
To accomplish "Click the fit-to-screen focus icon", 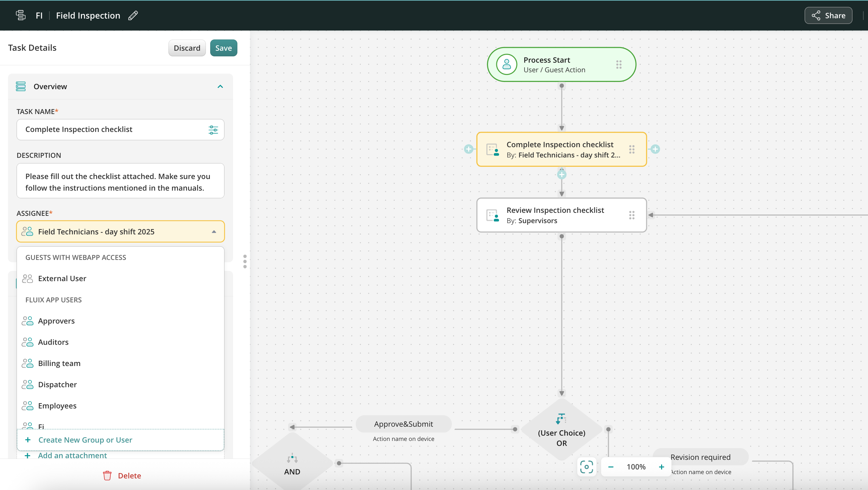I will pyautogui.click(x=586, y=467).
